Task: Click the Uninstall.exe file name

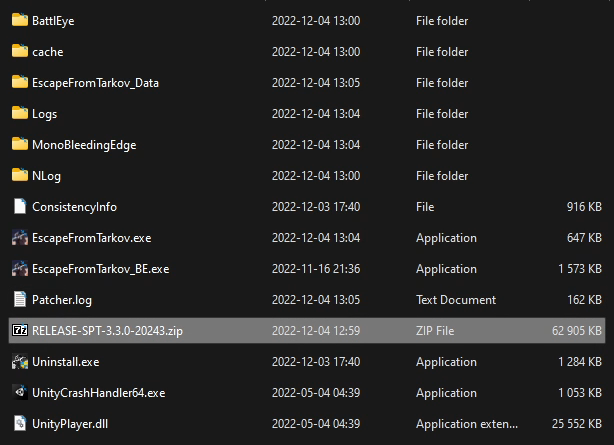Action: point(65,362)
